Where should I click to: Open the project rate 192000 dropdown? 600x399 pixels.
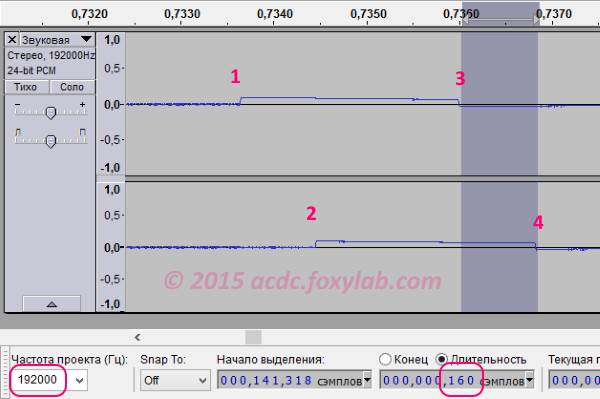80,381
